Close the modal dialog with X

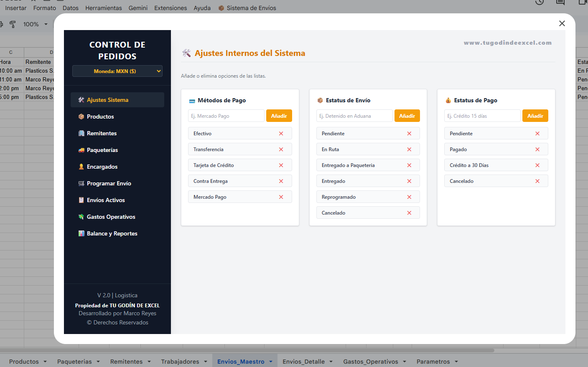[562, 23]
